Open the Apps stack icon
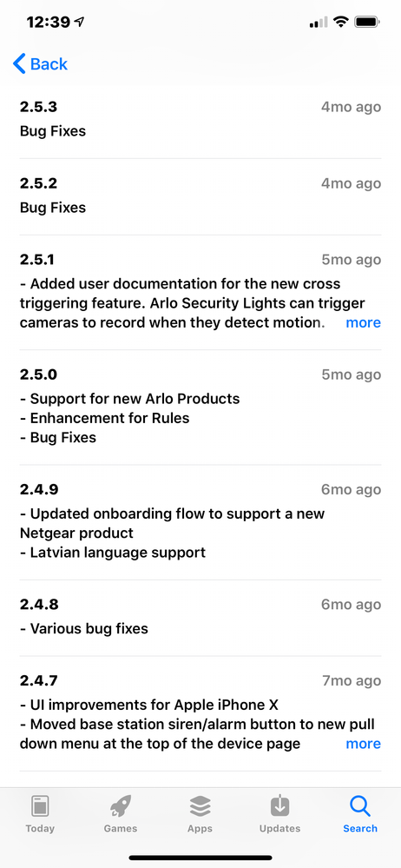 200,806
